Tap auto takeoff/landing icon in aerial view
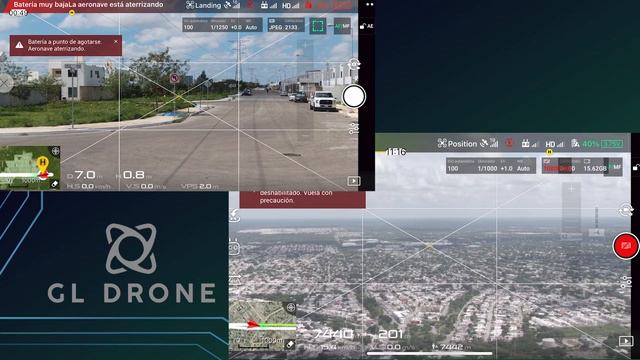The height and width of the screenshot is (360, 640). point(234,215)
